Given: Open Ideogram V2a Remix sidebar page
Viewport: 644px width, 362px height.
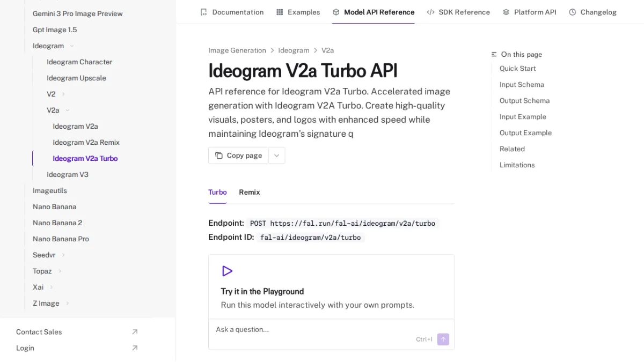Looking at the screenshot, I should coord(86,143).
